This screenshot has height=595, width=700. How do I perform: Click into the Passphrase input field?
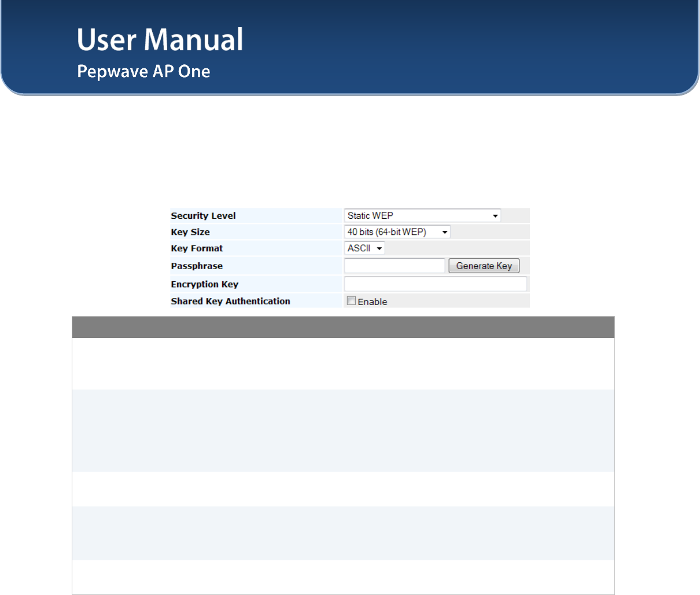(395, 266)
